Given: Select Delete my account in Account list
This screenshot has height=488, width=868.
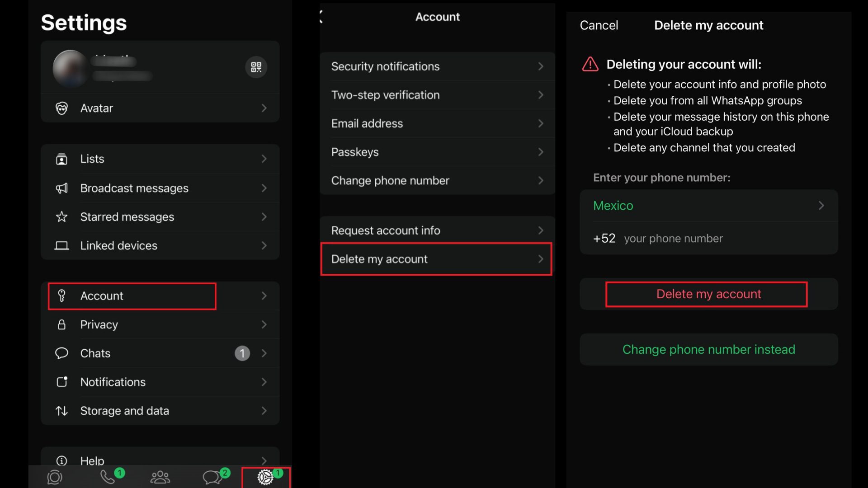Looking at the screenshot, I should click(x=436, y=259).
